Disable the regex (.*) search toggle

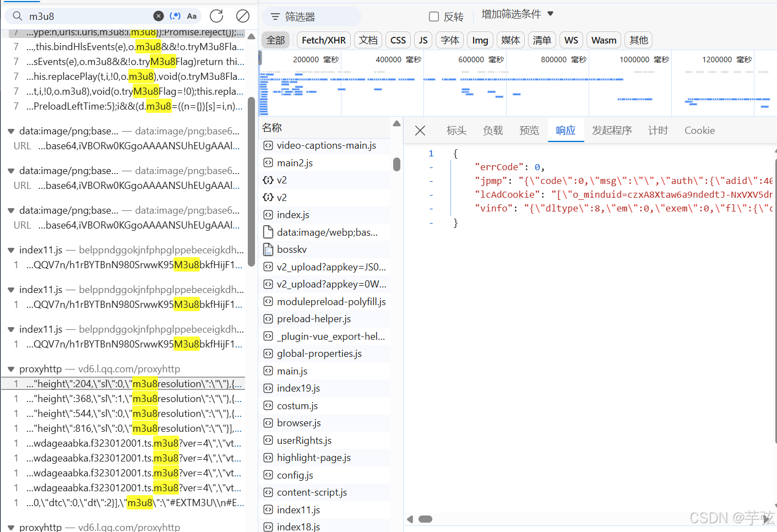(x=176, y=15)
